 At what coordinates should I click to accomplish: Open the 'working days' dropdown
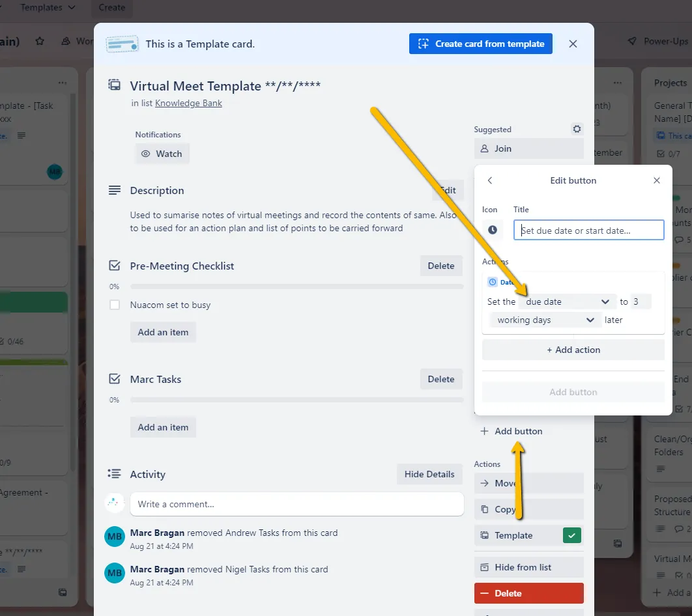click(x=545, y=320)
